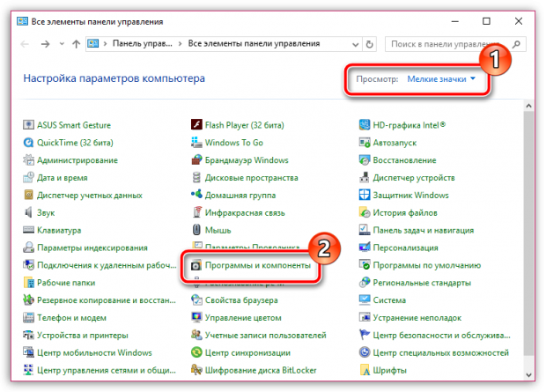
Task: Open the История файлов link
Action: pyautogui.click(x=405, y=212)
